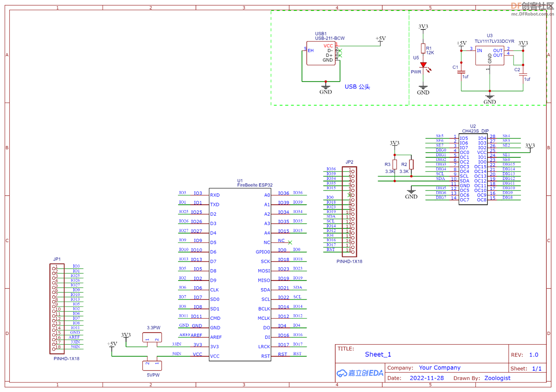Image resolution: width=556 pixels, height=392 pixels.
Task: Click the SE4 net label on U2
Action: coord(506,136)
